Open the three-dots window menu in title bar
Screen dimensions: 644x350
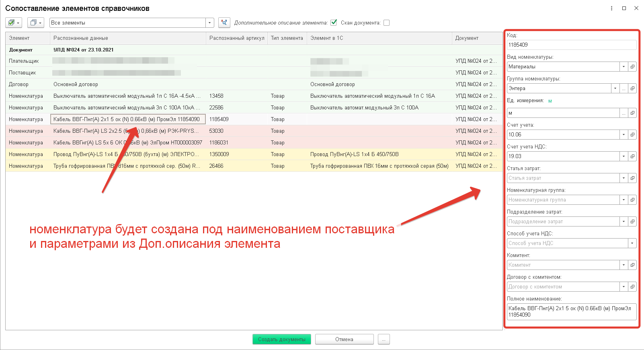click(611, 8)
